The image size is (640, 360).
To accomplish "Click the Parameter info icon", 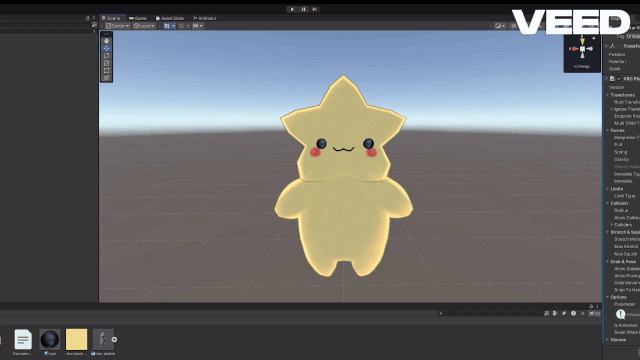I will (x=620, y=314).
